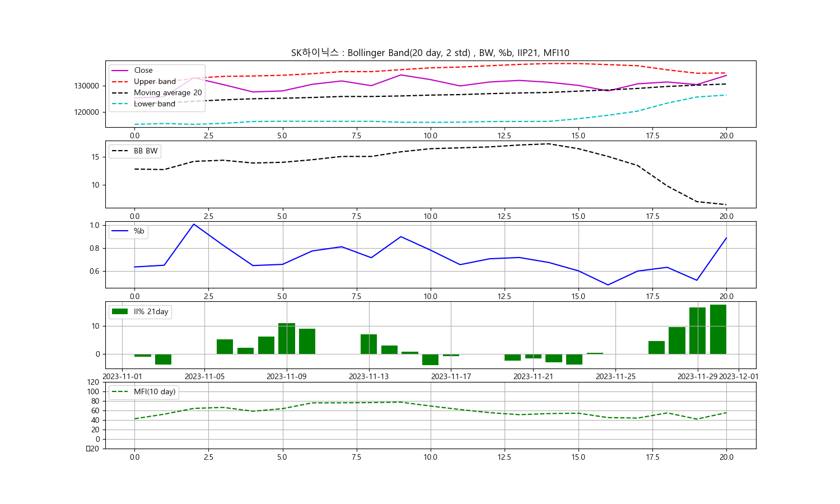
Task: Select the "Close" legend entry
Action: (132, 71)
